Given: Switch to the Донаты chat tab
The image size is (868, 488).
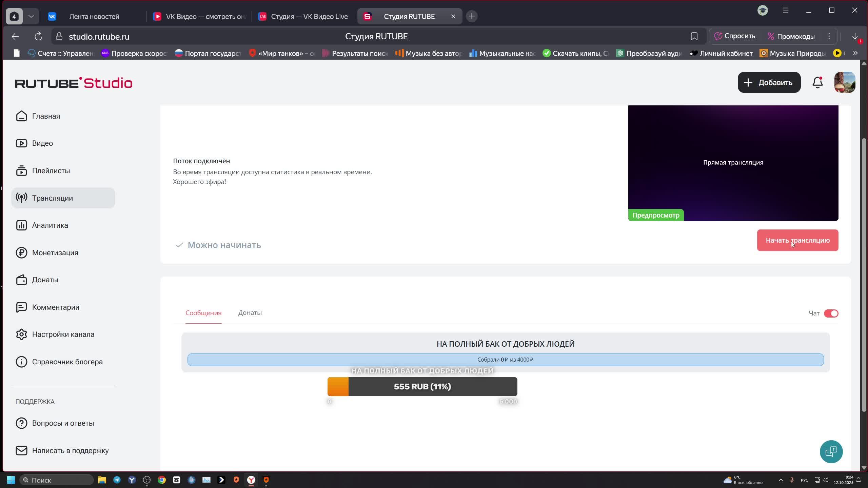Looking at the screenshot, I should (x=250, y=313).
